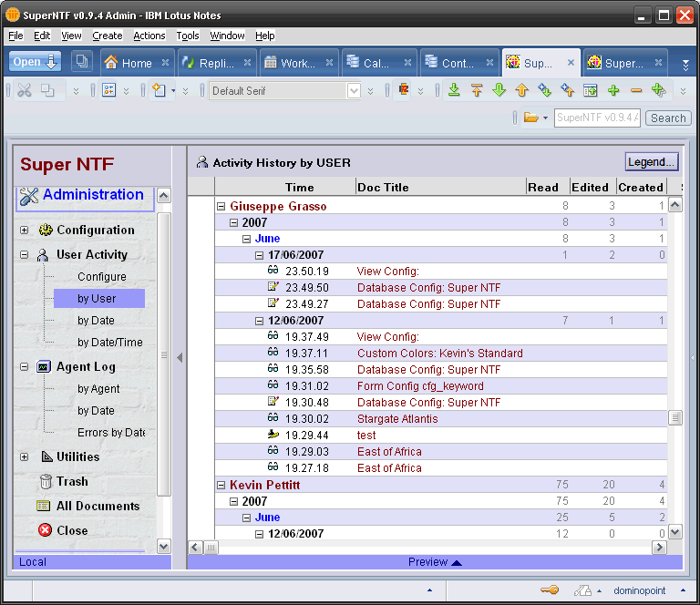Switch to the Repli... tab
700x605 pixels.
pos(216,63)
